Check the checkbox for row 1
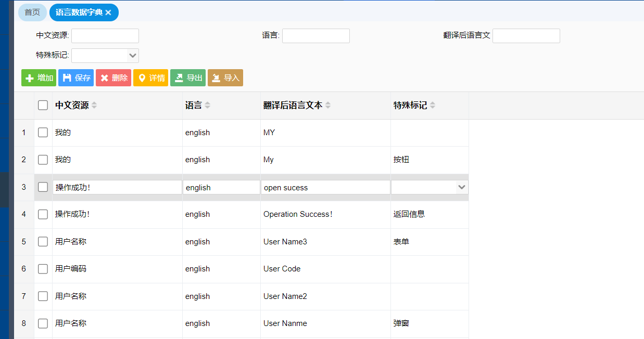This screenshot has height=339, width=644. pos(43,133)
